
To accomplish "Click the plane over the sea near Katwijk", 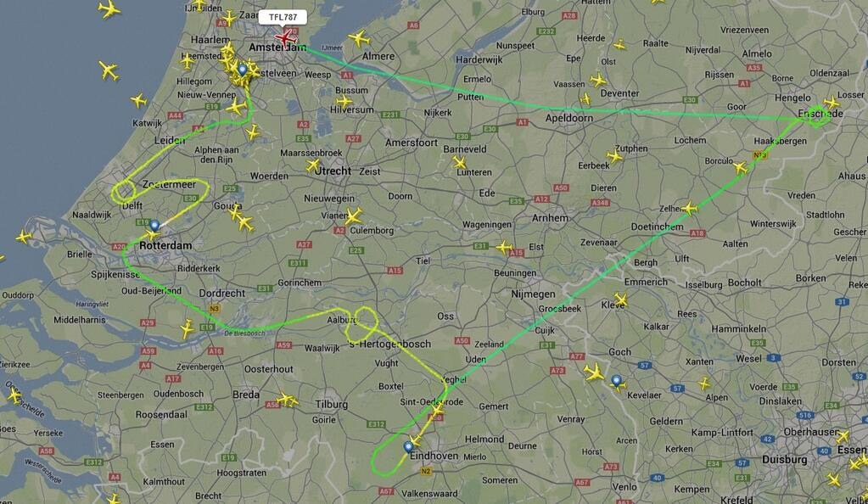I will coord(138,100).
